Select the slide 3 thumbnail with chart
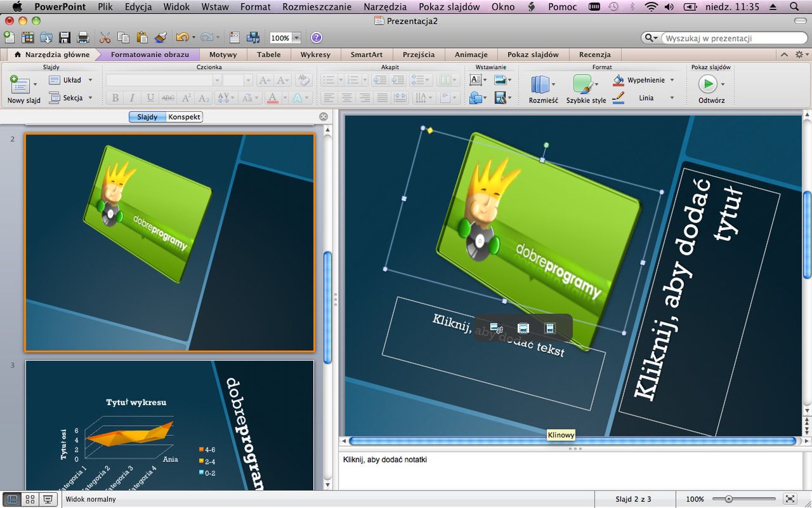812x508 pixels. click(169, 424)
